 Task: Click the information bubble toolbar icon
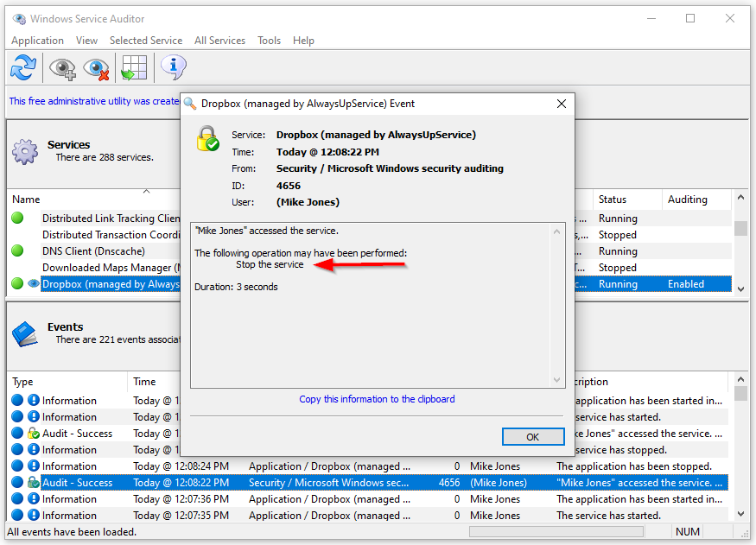coord(173,67)
